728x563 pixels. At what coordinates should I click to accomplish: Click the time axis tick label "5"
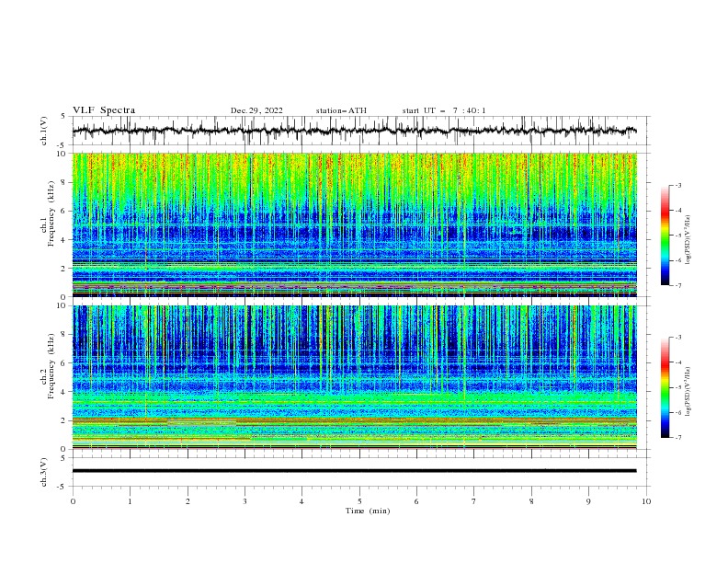click(x=359, y=501)
